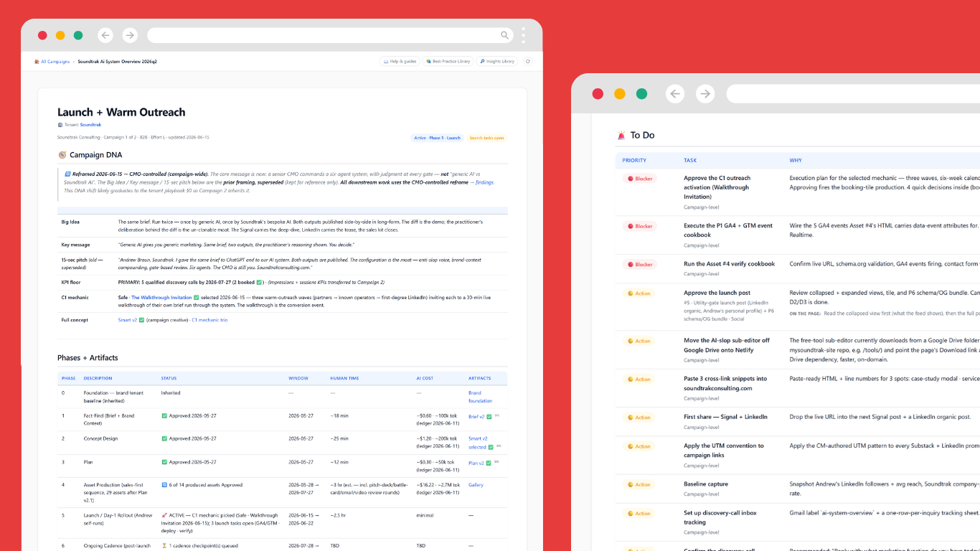Click the search icon in campaign window address bar
This screenshot has height=551, width=980.
coord(505,35)
